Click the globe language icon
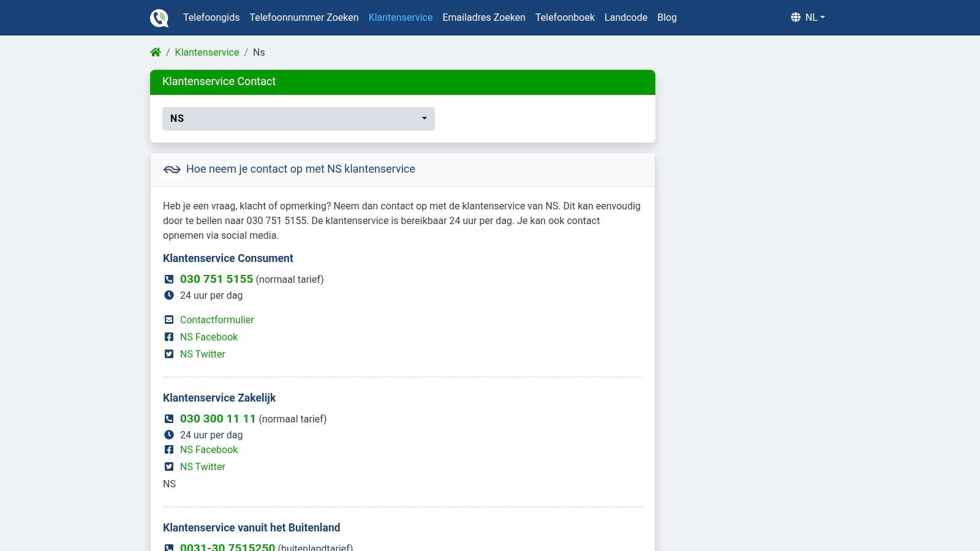The height and width of the screenshot is (551, 980). (796, 17)
